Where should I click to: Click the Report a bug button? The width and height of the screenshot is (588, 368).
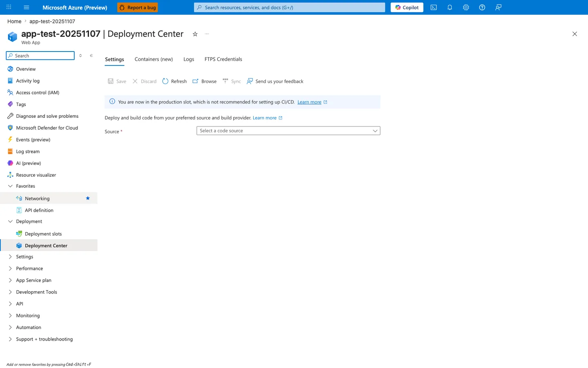tap(138, 7)
